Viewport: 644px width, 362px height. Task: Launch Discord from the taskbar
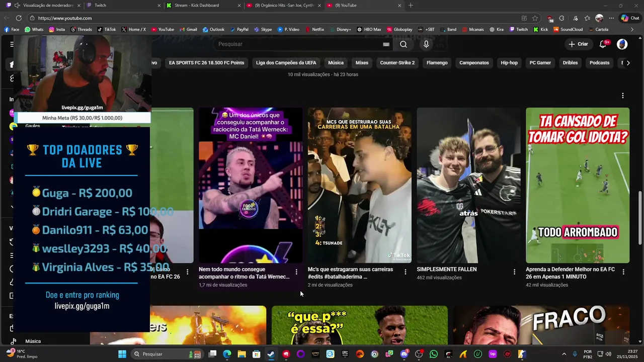[x=404, y=354]
